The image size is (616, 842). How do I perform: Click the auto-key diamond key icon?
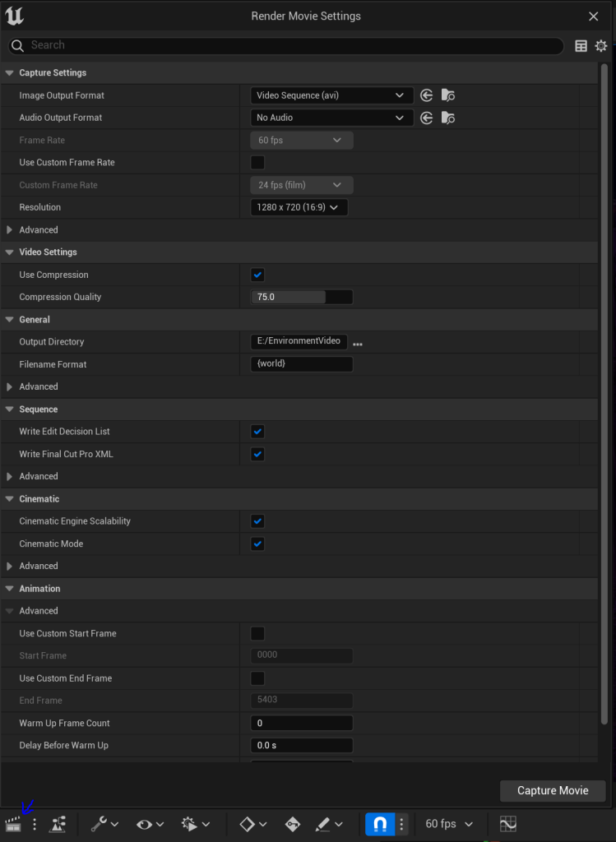click(x=292, y=824)
